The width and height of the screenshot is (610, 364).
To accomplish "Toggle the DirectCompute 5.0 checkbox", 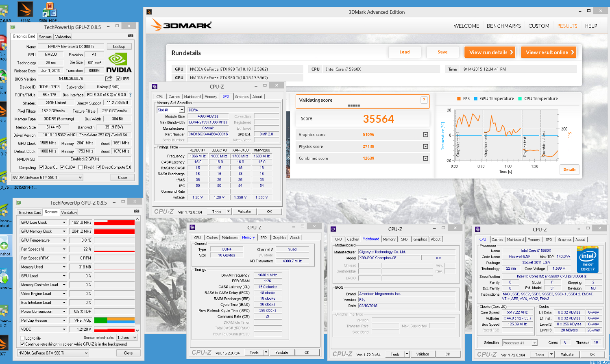I will 99,167.
